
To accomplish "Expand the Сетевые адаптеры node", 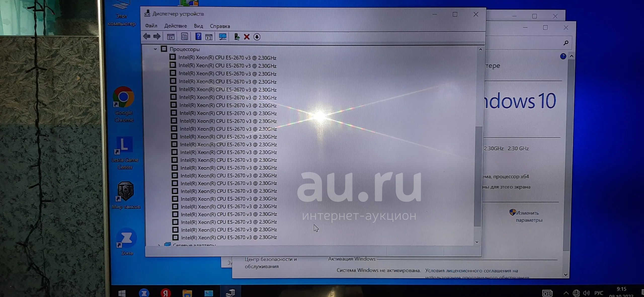I will (x=159, y=245).
